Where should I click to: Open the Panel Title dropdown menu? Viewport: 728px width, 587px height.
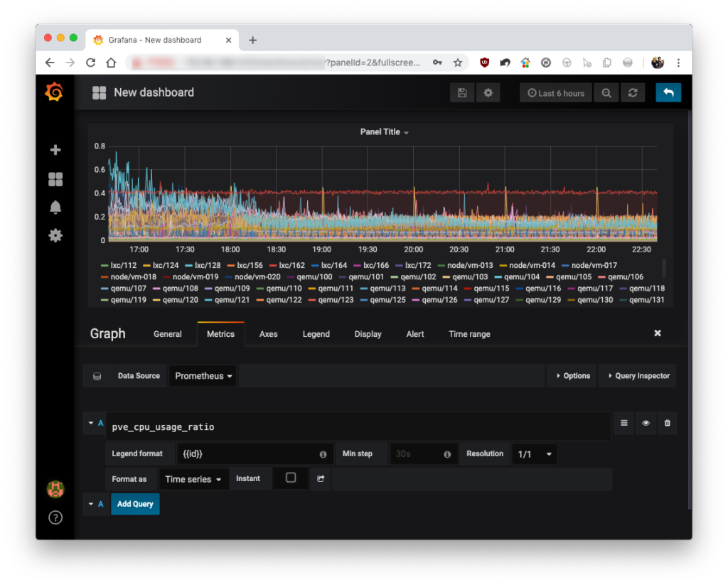pos(384,132)
